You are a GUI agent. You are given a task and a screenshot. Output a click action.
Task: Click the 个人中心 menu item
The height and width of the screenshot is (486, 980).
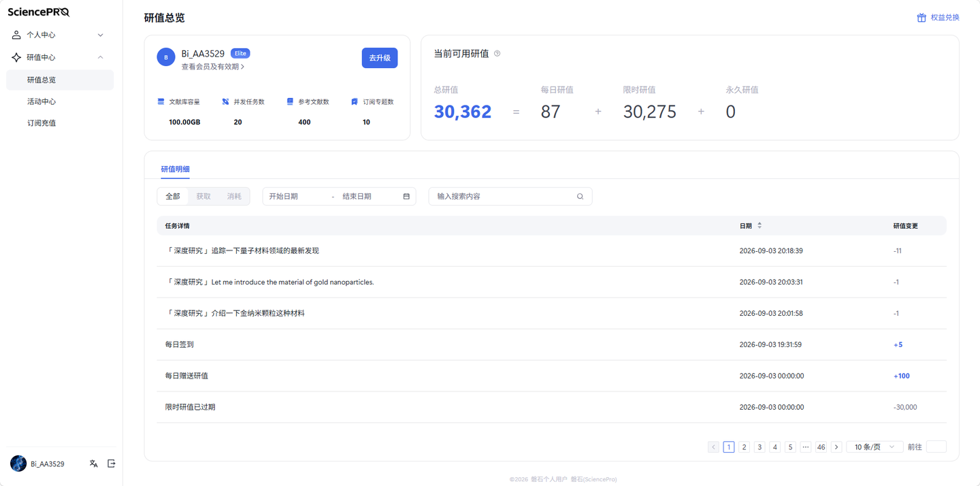coord(60,35)
